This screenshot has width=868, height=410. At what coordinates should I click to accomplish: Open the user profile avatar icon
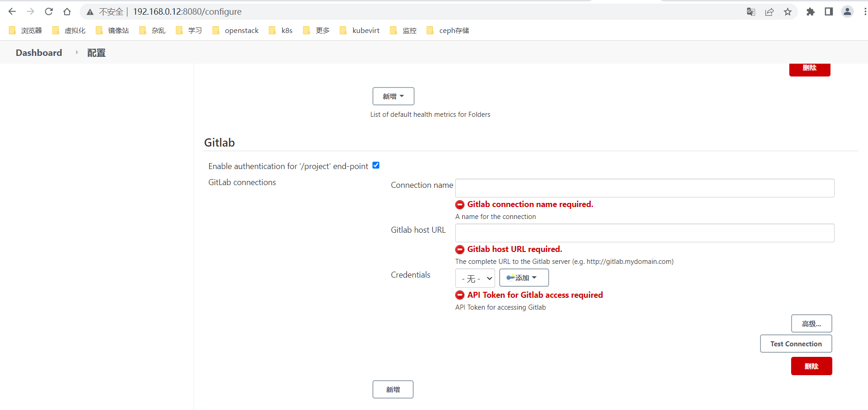[x=847, y=11]
